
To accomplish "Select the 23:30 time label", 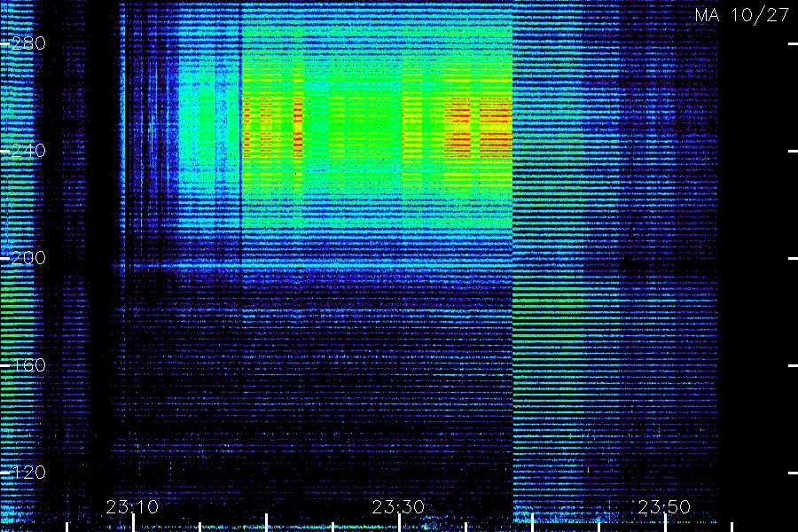I will [398, 507].
